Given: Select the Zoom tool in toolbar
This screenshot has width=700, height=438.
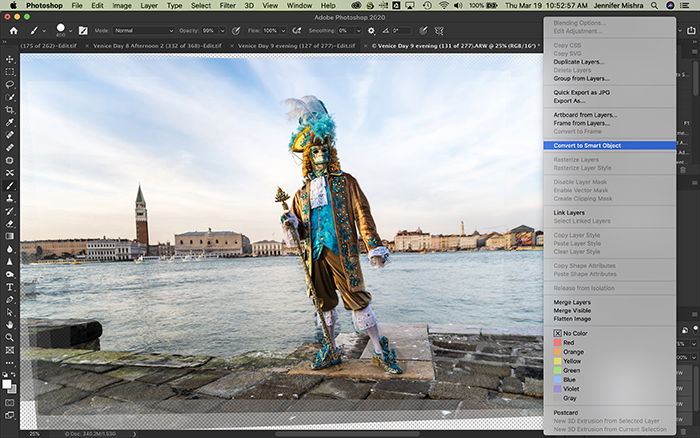Looking at the screenshot, I should (x=9, y=338).
